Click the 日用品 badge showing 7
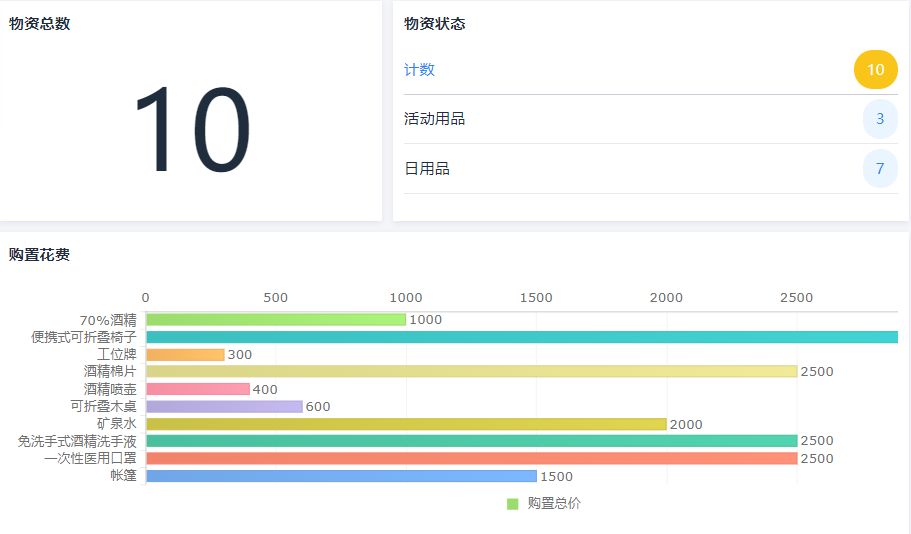Screen dimensions: 911x534 point(880,169)
